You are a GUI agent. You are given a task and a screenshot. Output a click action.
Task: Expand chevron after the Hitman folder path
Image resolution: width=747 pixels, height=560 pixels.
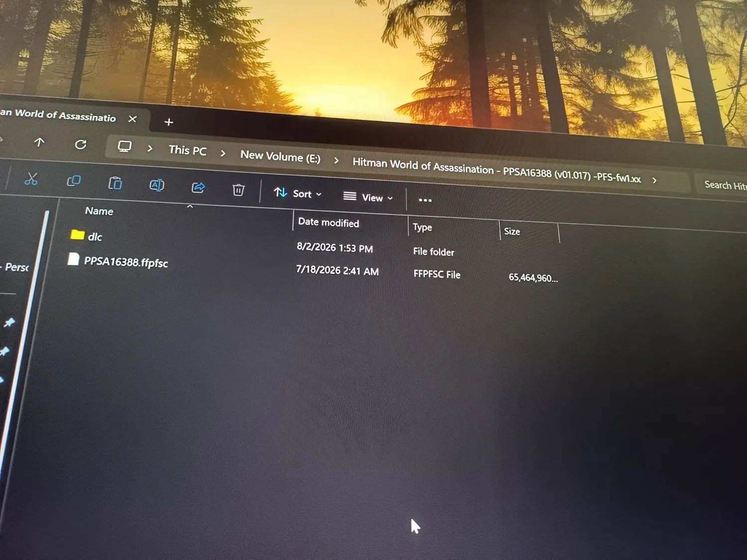[654, 180]
